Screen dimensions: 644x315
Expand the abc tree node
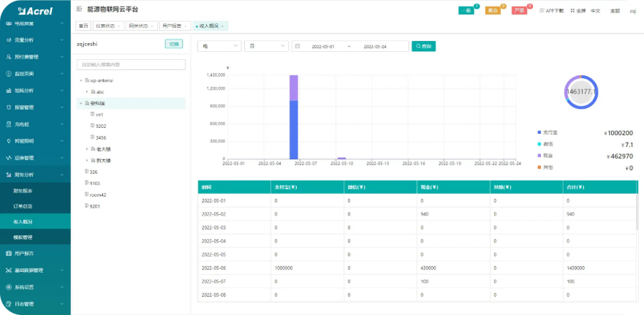click(x=87, y=91)
